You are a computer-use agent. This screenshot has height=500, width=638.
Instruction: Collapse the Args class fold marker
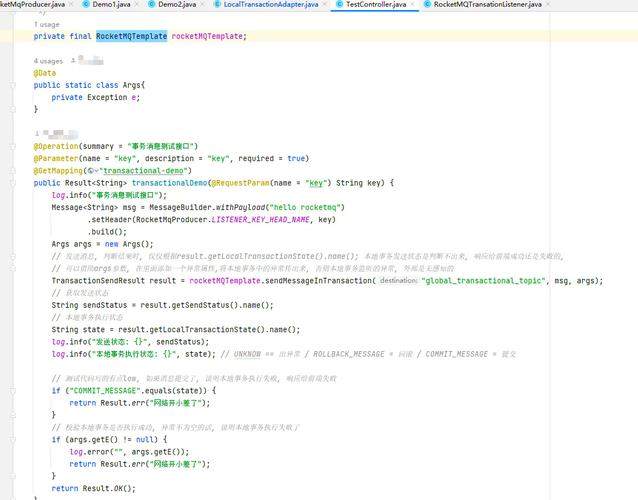[13, 85]
